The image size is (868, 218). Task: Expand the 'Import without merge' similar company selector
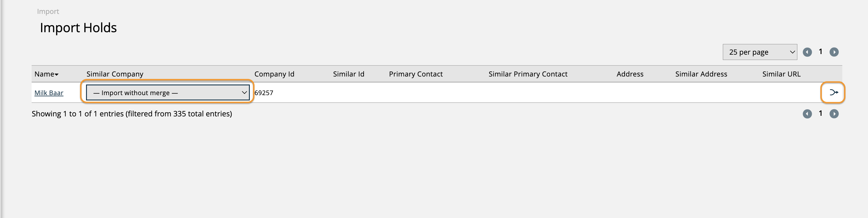168,92
